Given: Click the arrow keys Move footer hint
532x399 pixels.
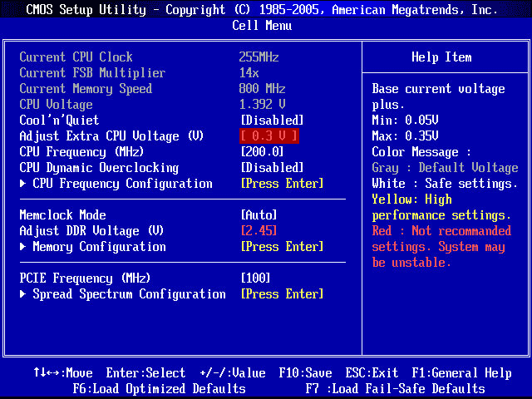Looking at the screenshot, I should (x=63, y=373).
